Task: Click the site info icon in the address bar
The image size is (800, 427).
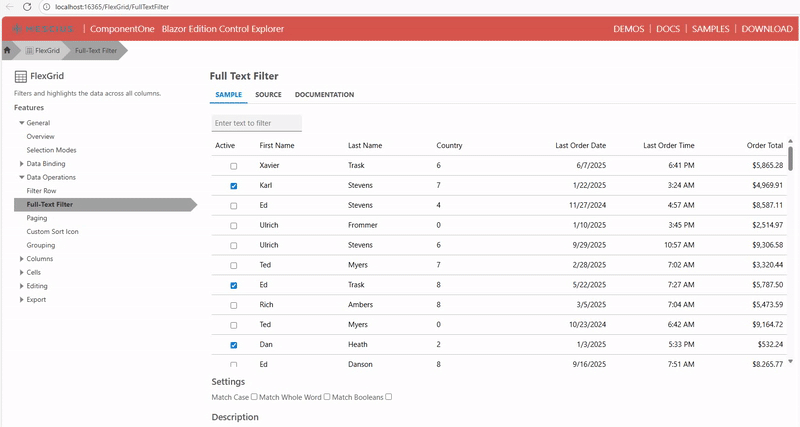Action: tap(46, 7)
